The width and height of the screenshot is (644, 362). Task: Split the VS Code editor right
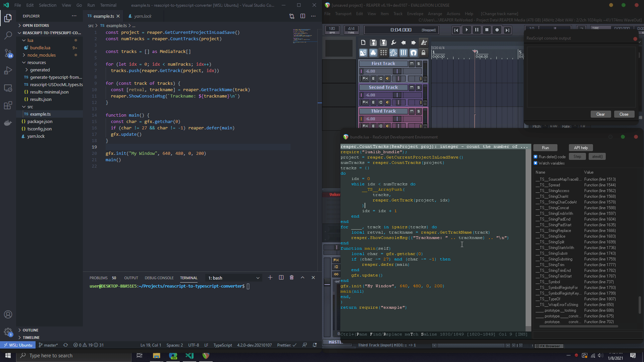[303, 16]
